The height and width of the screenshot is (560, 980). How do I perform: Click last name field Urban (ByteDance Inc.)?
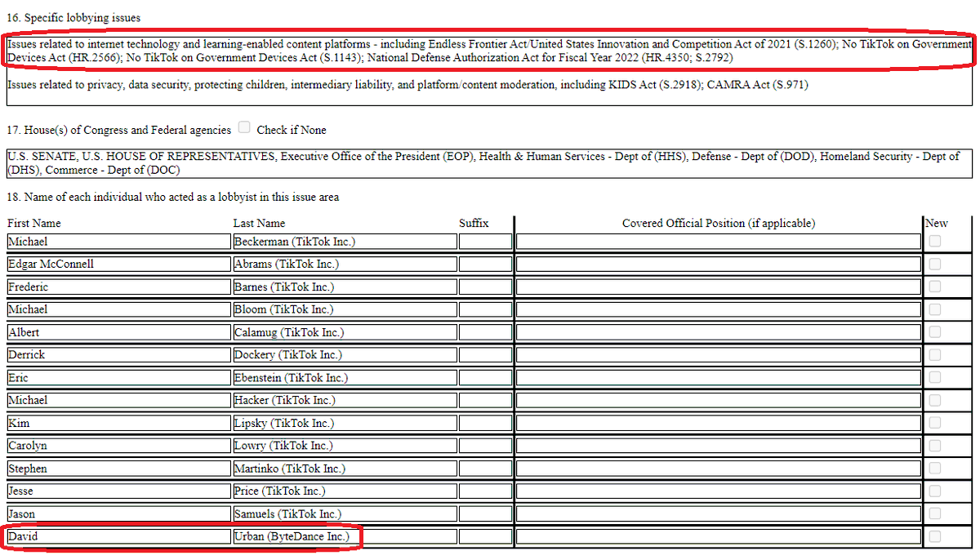pyautogui.click(x=345, y=536)
